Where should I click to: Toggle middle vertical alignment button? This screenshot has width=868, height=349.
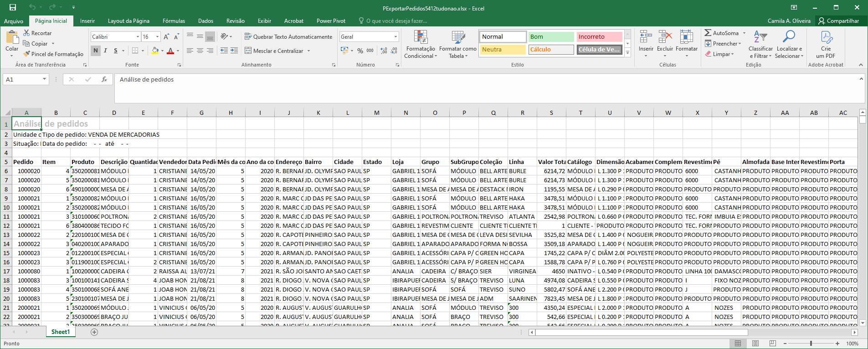200,37
